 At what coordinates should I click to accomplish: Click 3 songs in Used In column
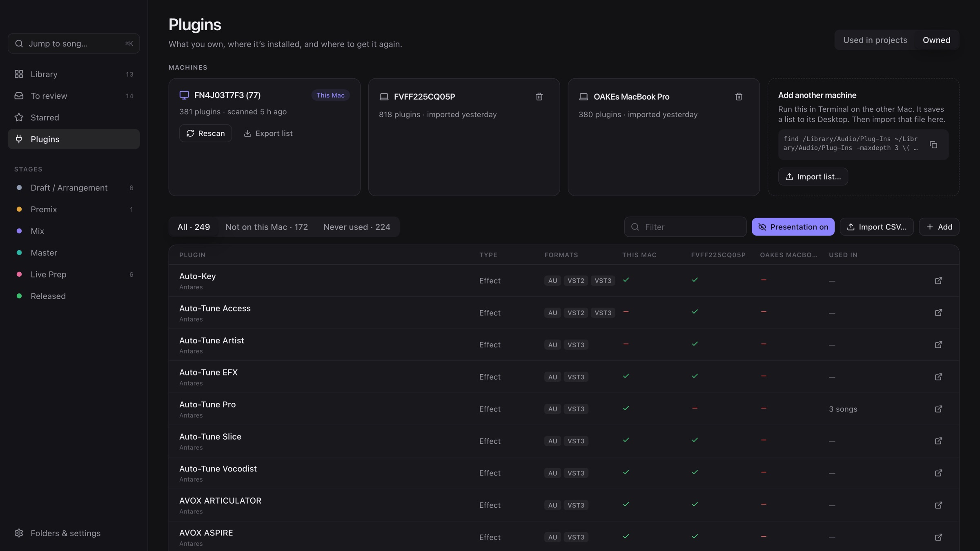click(x=843, y=409)
